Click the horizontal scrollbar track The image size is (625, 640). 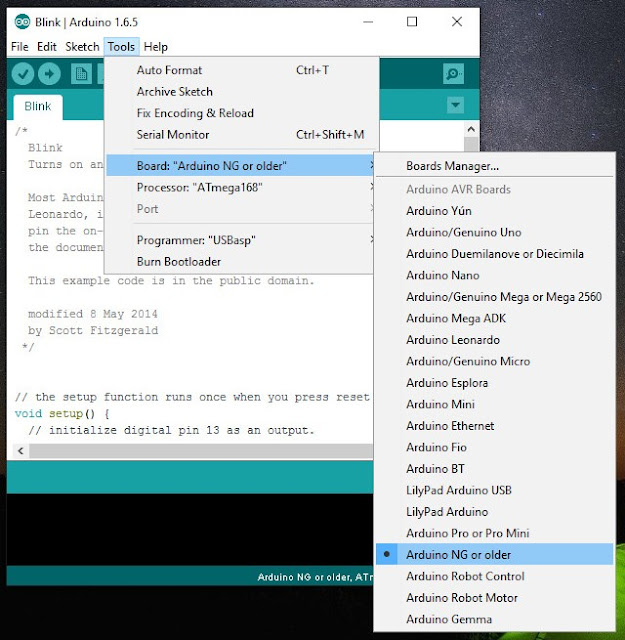click(x=201, y=451)
